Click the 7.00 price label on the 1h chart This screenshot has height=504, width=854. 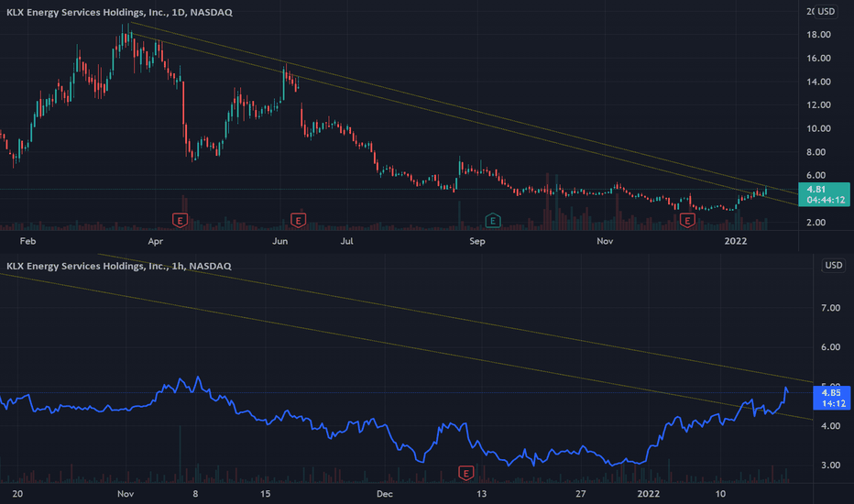point(830,308)
